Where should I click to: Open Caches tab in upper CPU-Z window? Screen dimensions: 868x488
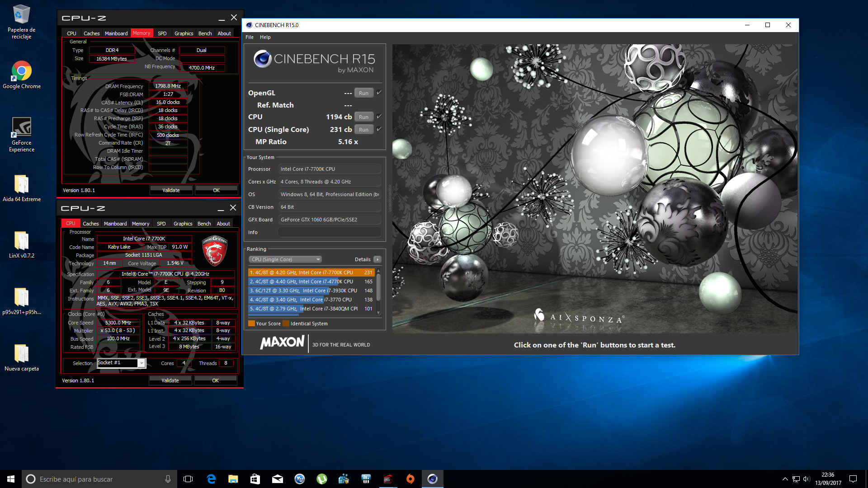(x=92, y=33)
